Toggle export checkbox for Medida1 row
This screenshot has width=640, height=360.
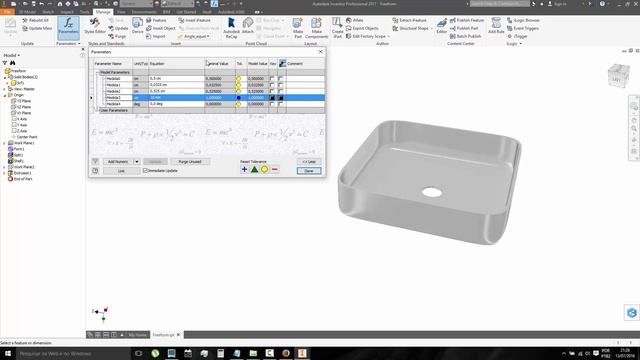[x=280, y=85]
